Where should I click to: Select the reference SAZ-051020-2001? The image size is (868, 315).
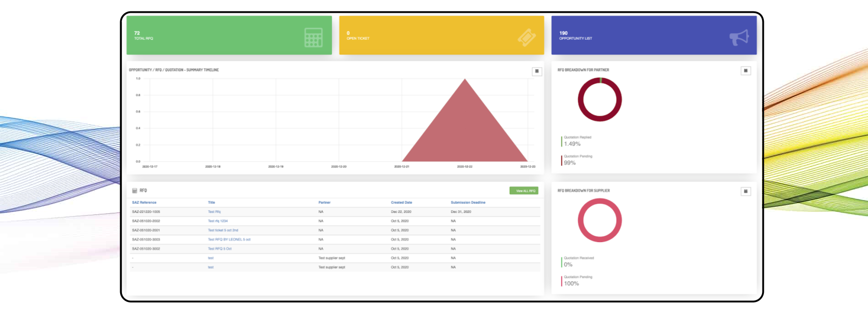point(146,230)
